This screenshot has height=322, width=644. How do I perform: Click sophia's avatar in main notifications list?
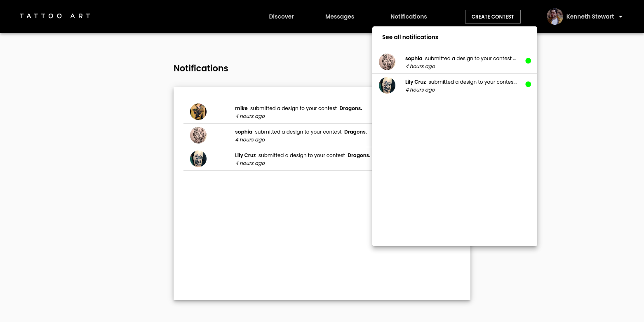[198, 135]
